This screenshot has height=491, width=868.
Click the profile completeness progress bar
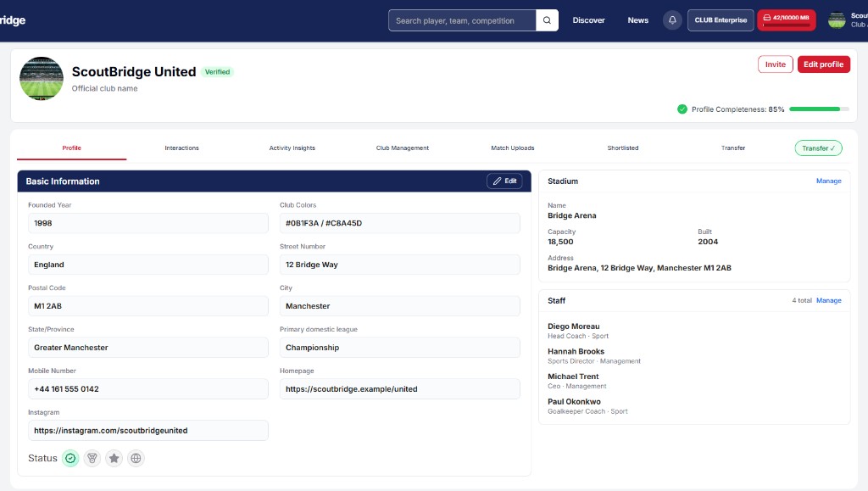click(820, 109)
